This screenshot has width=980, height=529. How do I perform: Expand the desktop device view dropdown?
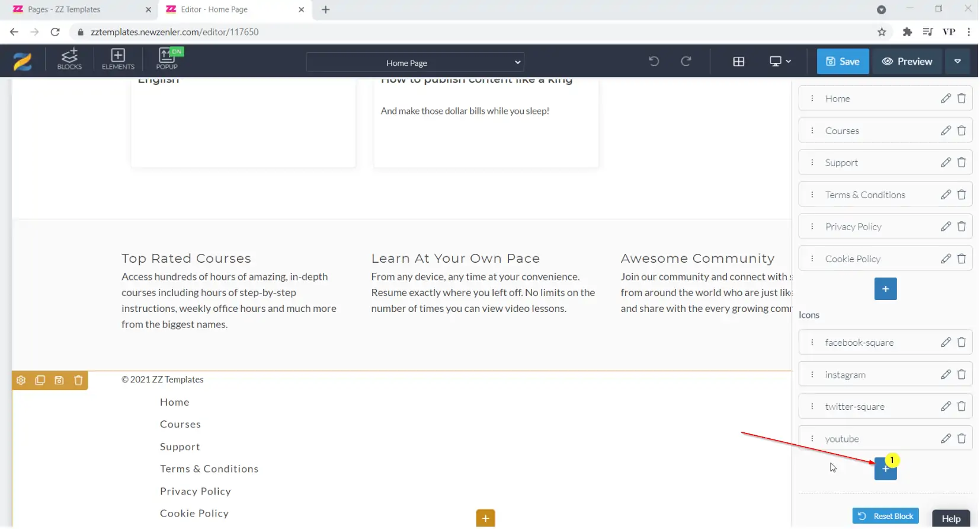780,62
